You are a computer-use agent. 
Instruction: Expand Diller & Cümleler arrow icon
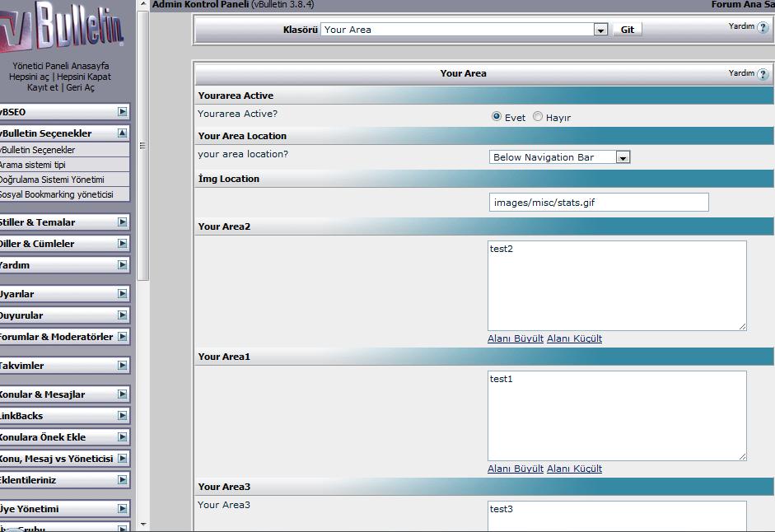click(123, 244)
